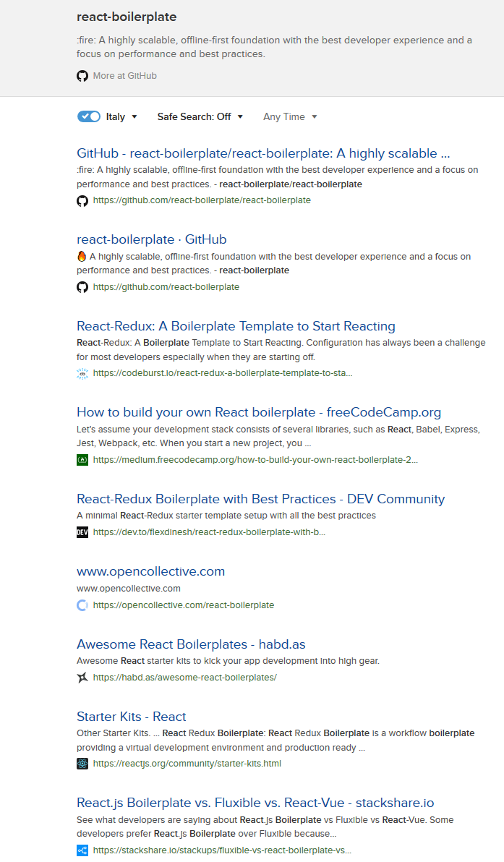Open React-Redux: A Boilerplate Template to Start Reacting
The image size is (504, 862).
click(236, 326)
